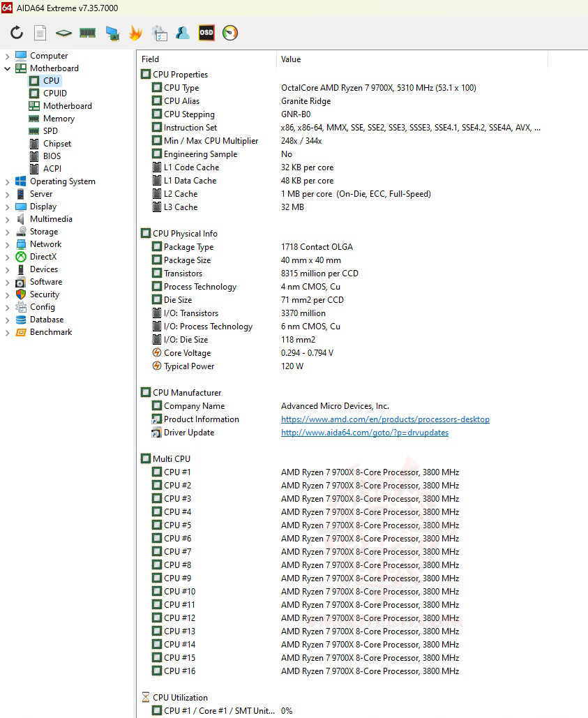Open the AMD Product Information link

coord(385,419)
